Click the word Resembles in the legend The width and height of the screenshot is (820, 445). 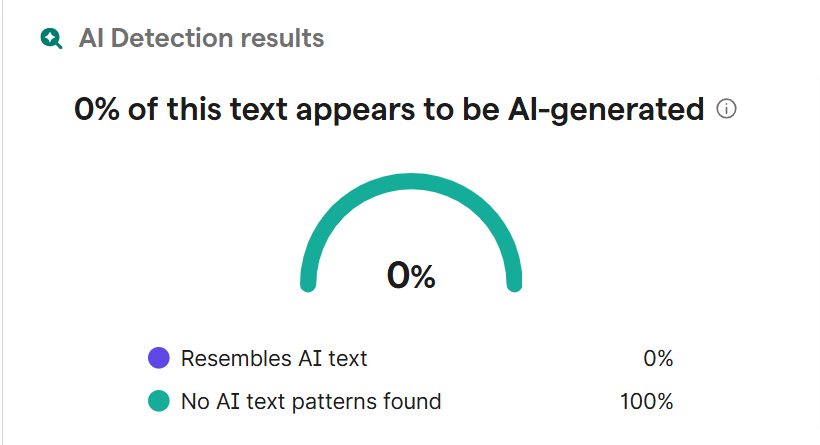pos(226,358)
